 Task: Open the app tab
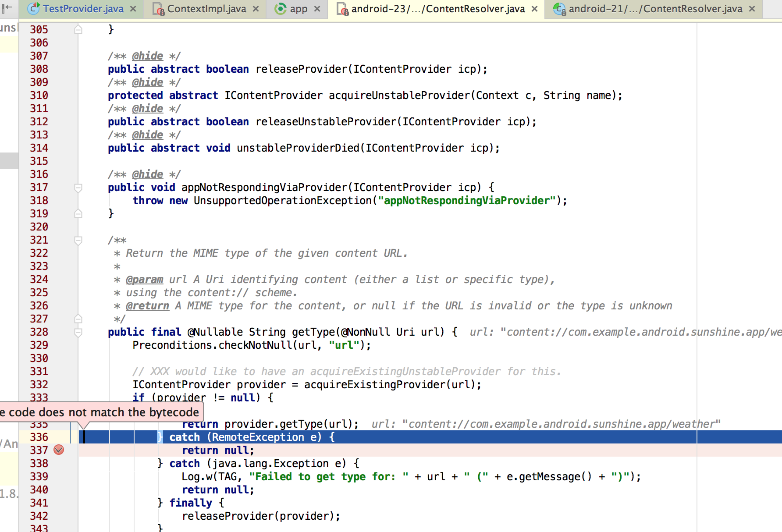(x=298, y=9)
